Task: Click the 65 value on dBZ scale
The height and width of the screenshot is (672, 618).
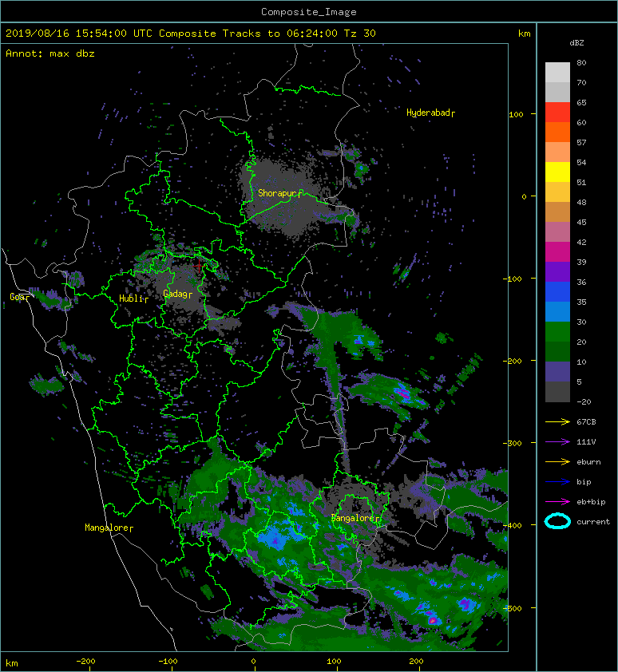Action: (581, 102)
